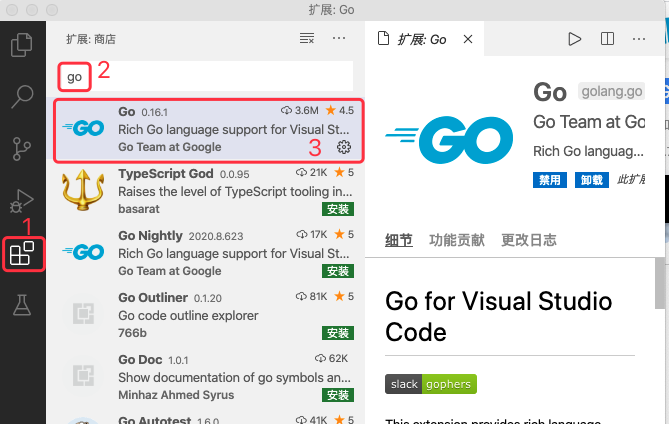Clear extensions search results icon

pyautogui.click(x=307, y=39)
